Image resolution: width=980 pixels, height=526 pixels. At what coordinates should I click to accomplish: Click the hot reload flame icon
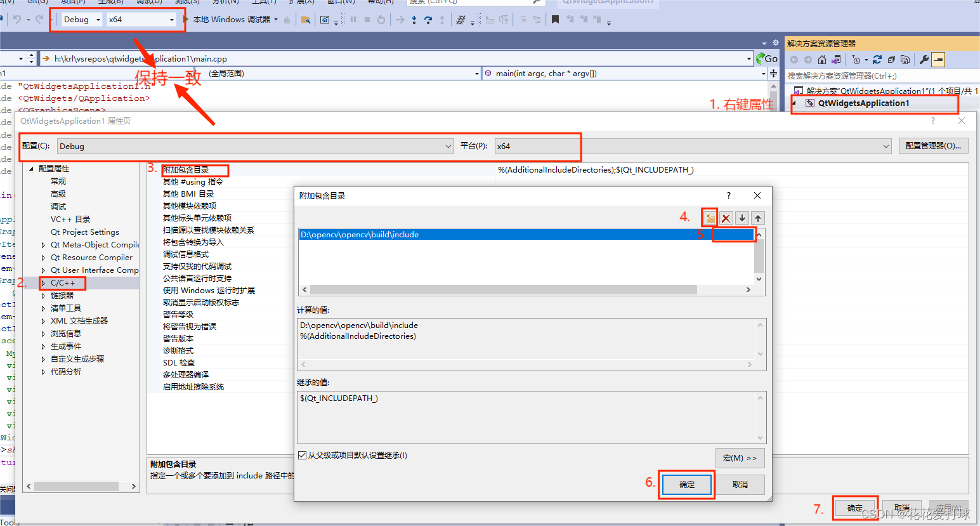pos(287,20)
